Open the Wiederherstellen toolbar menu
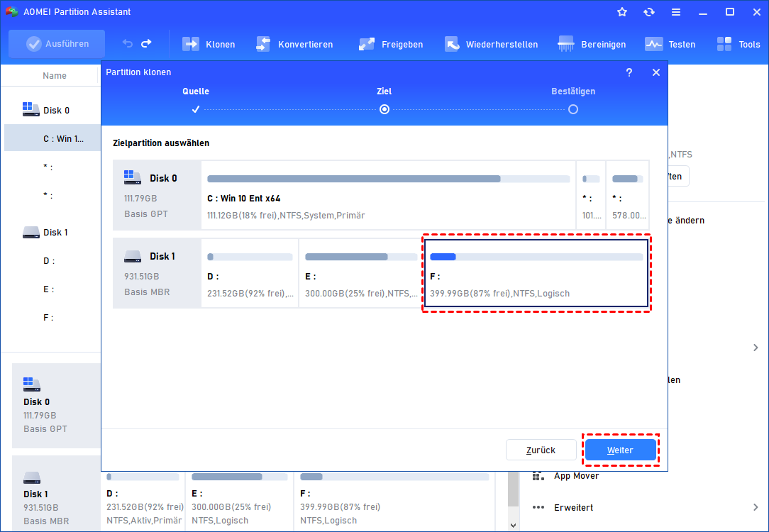 click(491, 44)
